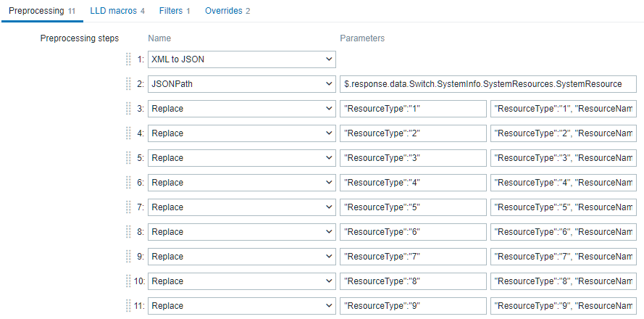Viewport: 644px width, 319px height.
Task: Switch to the LLD macros tab
Action: 117,11
